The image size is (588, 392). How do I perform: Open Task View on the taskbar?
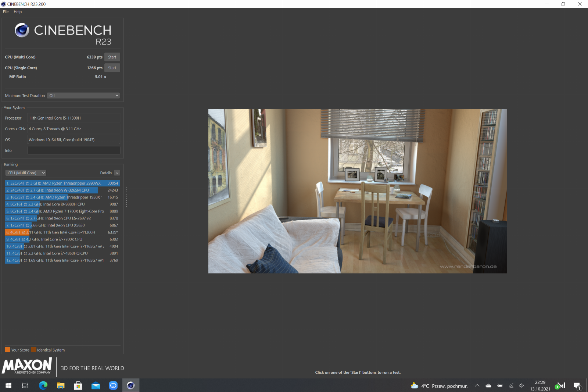pyautogui.click(x=25, y=385)
